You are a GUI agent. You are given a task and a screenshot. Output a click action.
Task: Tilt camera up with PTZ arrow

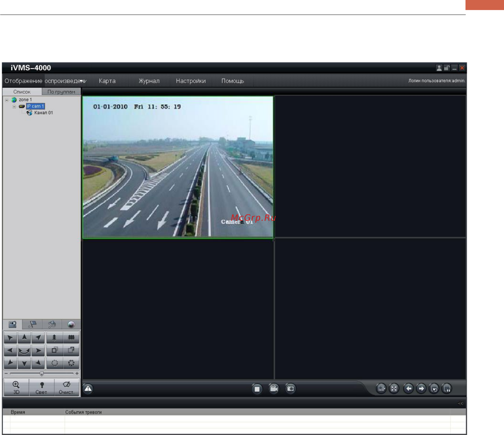pos(24,338)
